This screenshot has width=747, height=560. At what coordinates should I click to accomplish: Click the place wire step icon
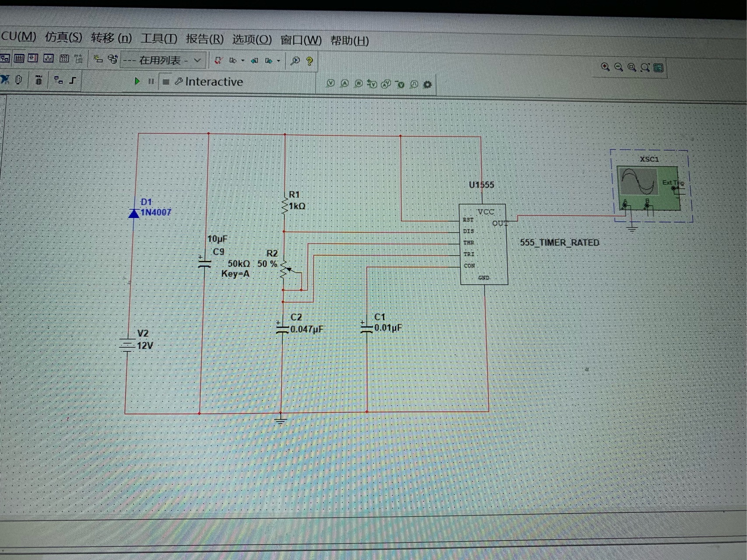click(x=73, y=80)
